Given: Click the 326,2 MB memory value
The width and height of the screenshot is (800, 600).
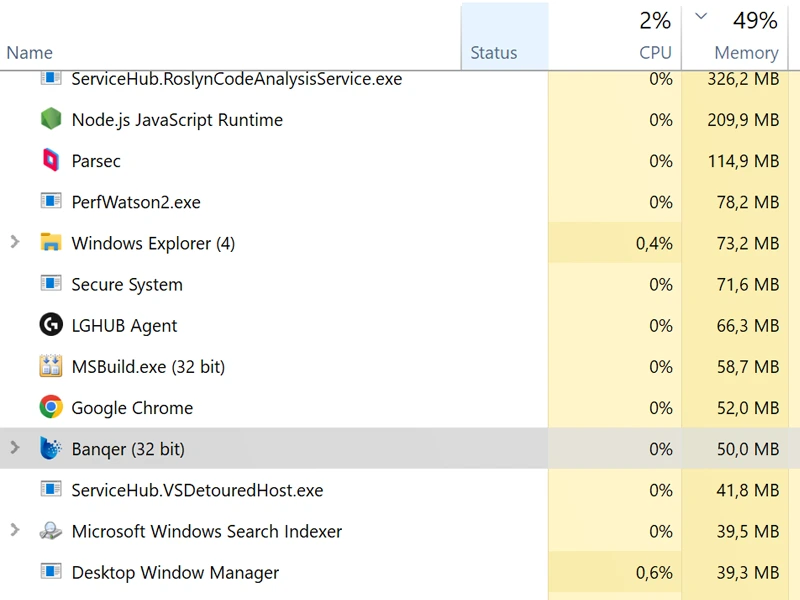Looking at the screenshot, I should [x=743, y=79].
